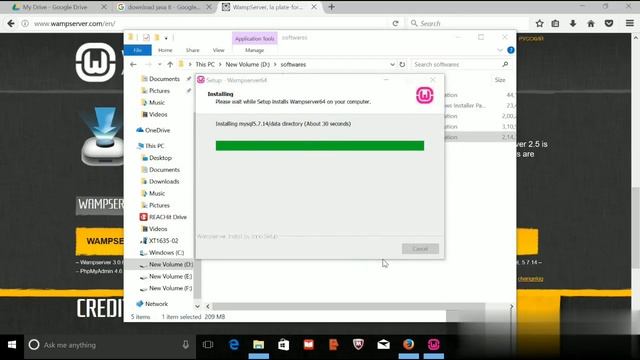The height and width of the screenshot is (360, 640).
Task: Select New Volume (E:) drive
Action: [x=170, y=276]
